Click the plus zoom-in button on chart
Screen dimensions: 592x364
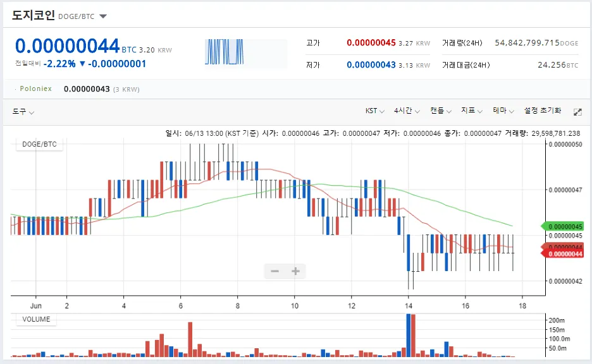(x=295, y=272)
